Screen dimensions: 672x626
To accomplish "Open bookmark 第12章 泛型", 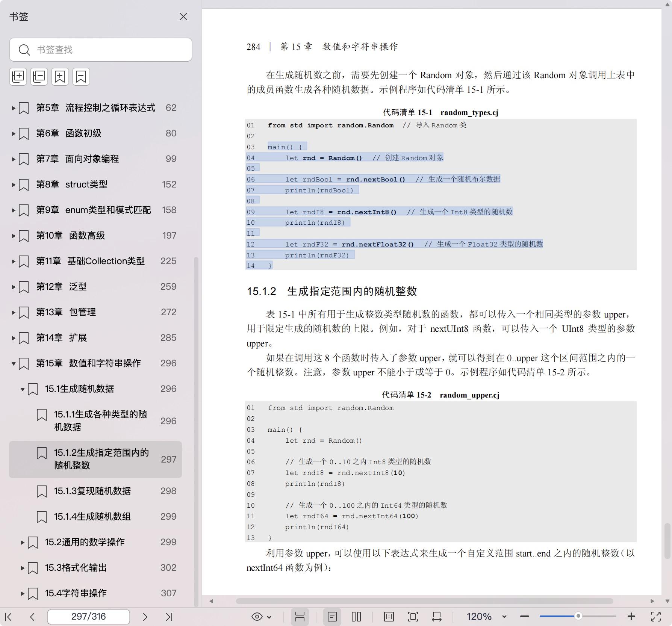I will pyautogui.click(x=62, y=287).
